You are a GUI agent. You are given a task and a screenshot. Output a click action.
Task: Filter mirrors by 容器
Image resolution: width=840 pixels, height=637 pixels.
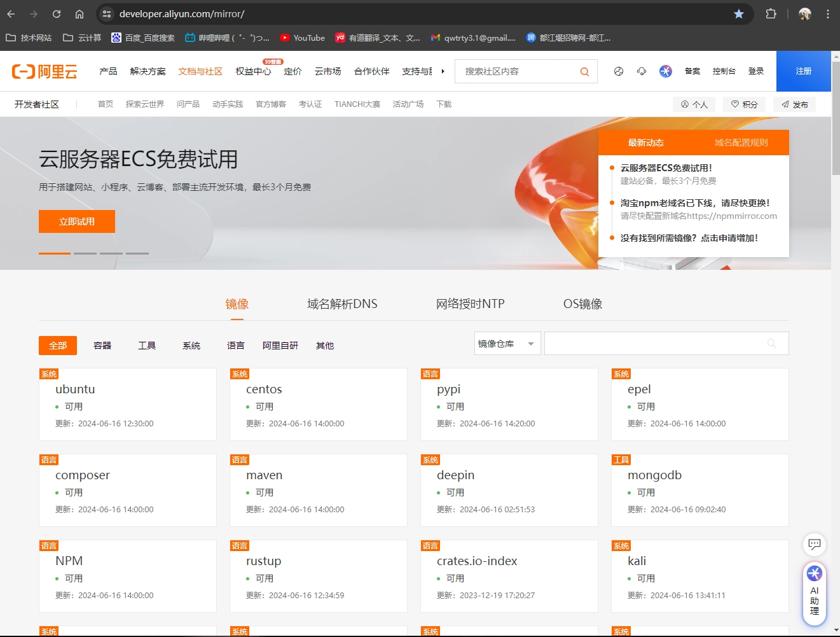[x=102, y=346]
